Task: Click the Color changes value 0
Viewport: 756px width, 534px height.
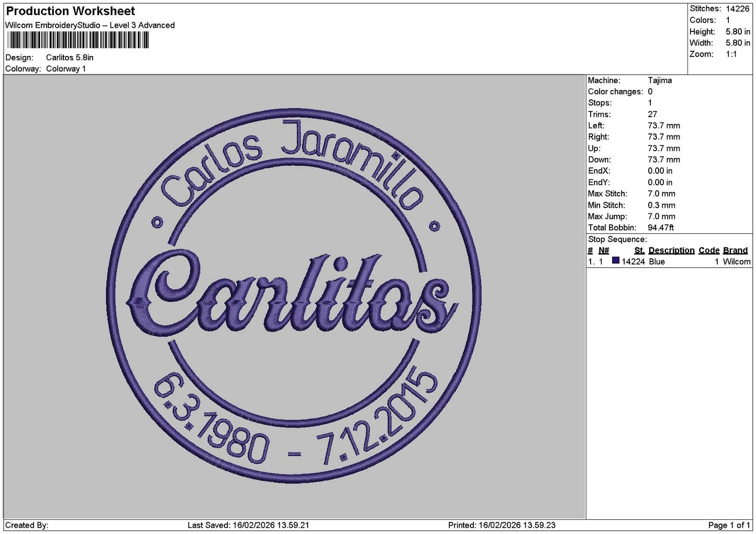Action: click(x=650, y=92)
